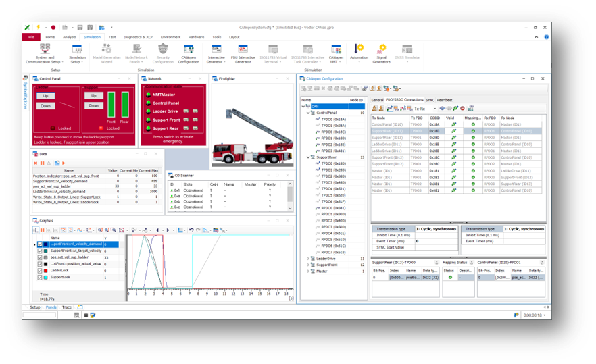The image size is (596, 364).
Task: Click the Support Up button
Action: click(93, 95)
